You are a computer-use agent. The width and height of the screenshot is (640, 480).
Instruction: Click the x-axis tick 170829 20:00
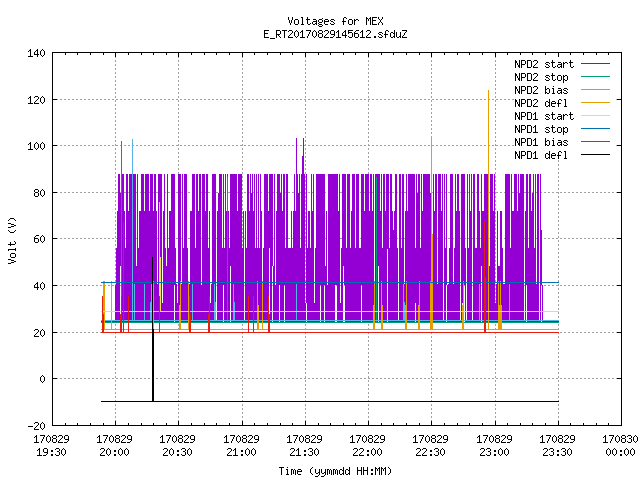tap(114, 446)
